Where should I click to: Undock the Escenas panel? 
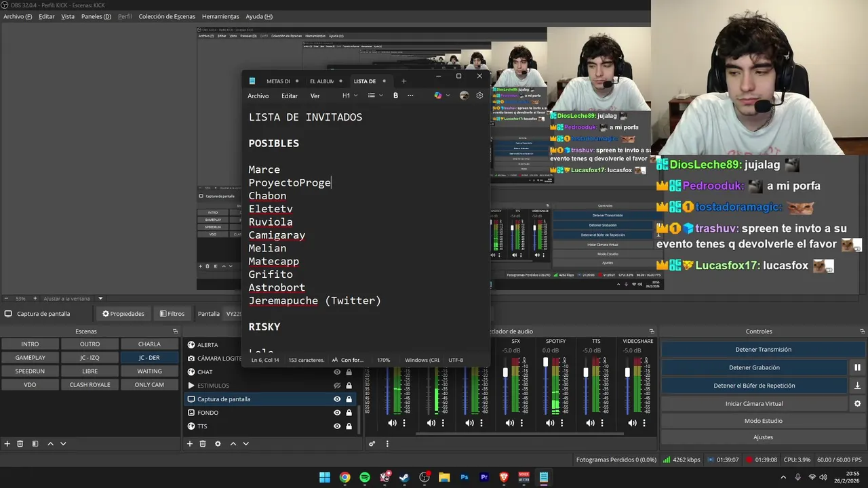pyautogui.click(x=175, y=331)
